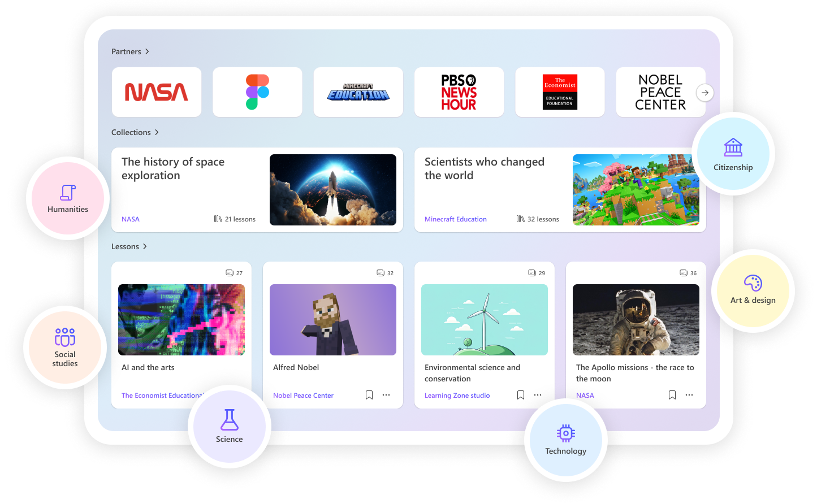Open the Figma partner logo tile

pos(257,92)
